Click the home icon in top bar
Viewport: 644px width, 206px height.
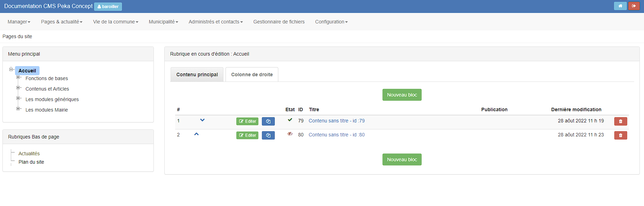(x=620, y=6)
